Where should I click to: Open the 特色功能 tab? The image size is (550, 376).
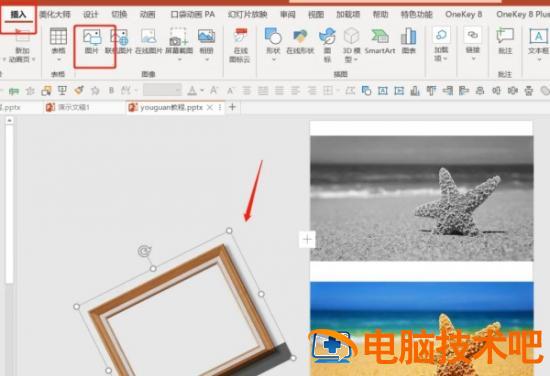417,15
